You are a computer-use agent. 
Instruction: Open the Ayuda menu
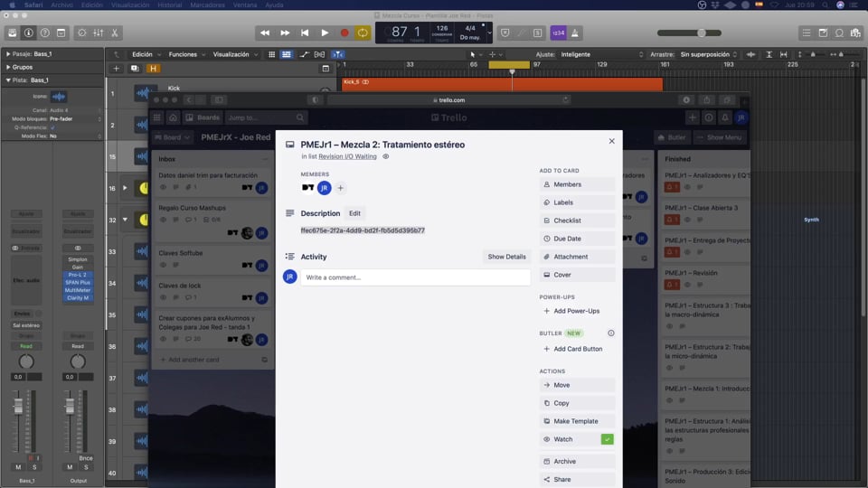click(x=274, y=5)
